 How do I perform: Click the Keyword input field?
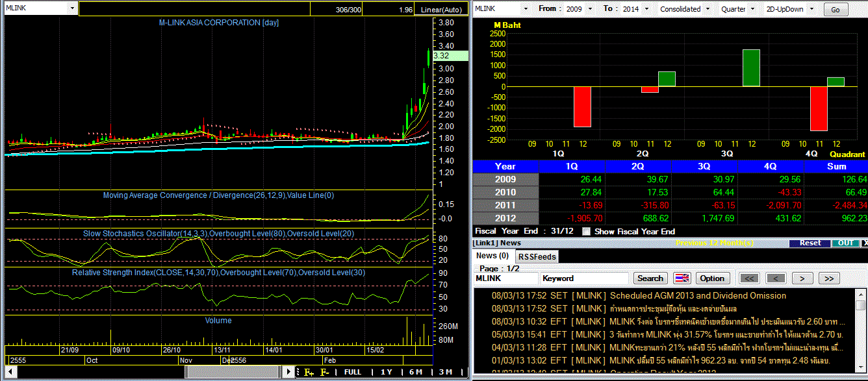click(584, 278)
